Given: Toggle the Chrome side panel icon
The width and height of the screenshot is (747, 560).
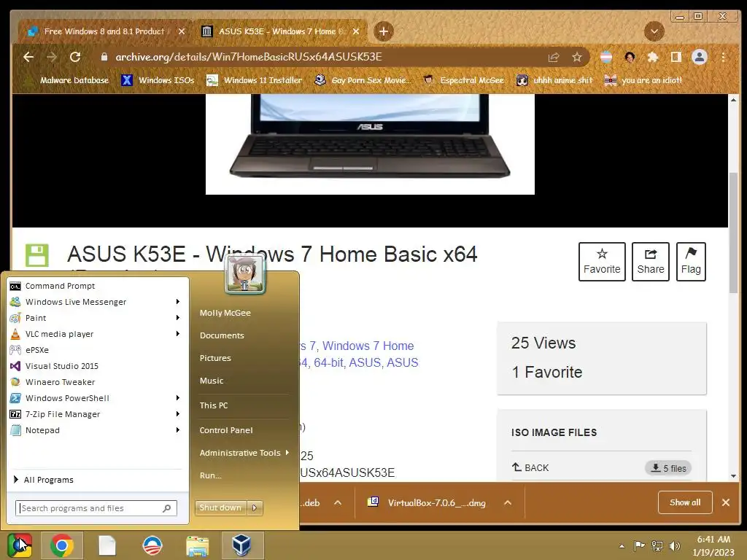Looking at the screenshot, I should [x=676, y=58].
